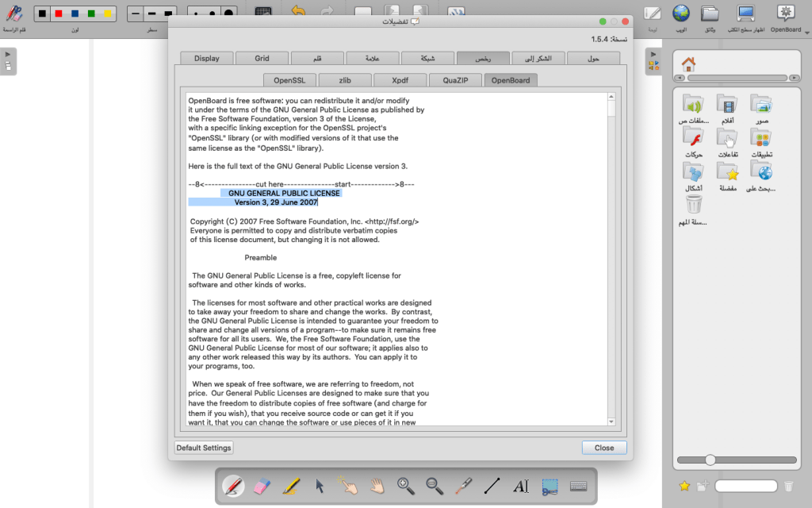Pick the straight Line drawing tool

492,486
